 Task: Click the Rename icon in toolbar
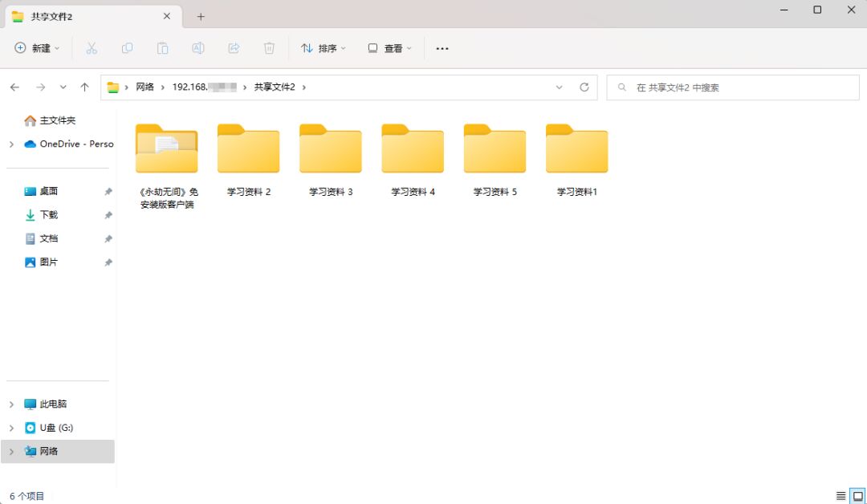point(197,48)
